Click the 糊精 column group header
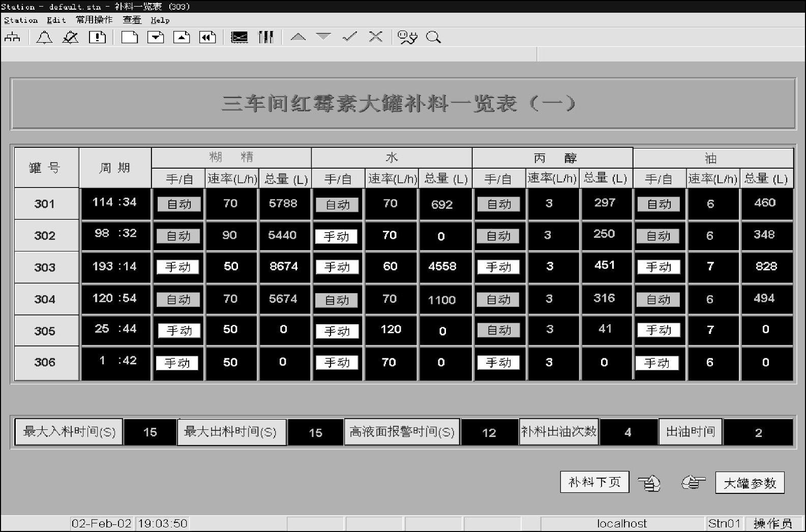The height and width of the screenshot is (532, 806). point(231,158)
